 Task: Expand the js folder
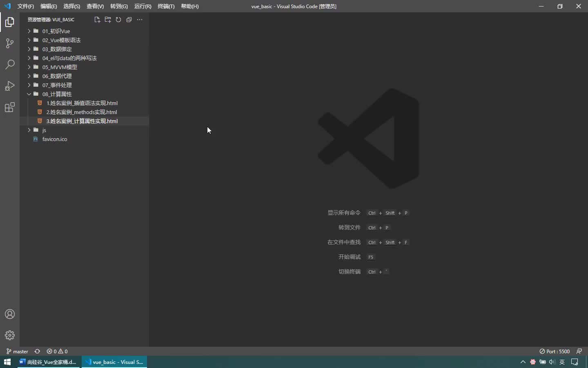tap(84, 130)
